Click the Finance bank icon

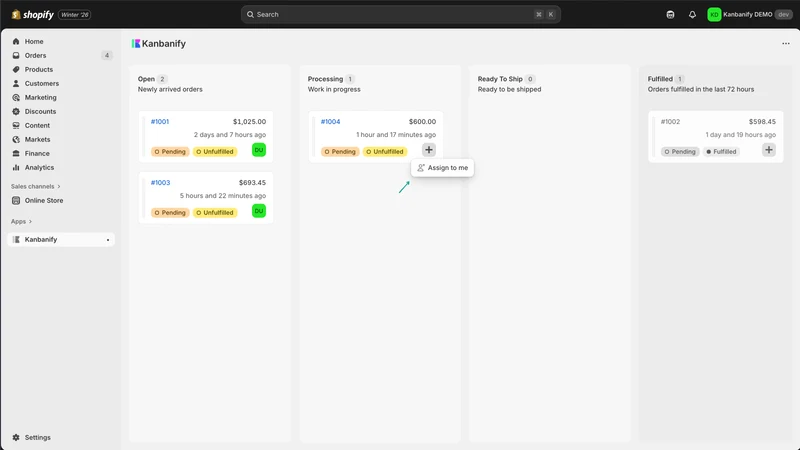(x=16, y=154)
